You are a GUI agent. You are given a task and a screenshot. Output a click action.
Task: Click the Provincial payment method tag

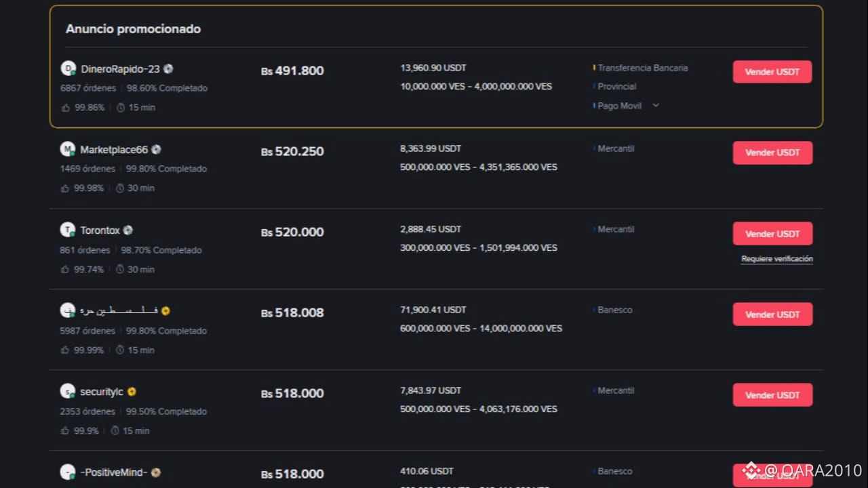[616, 87]
